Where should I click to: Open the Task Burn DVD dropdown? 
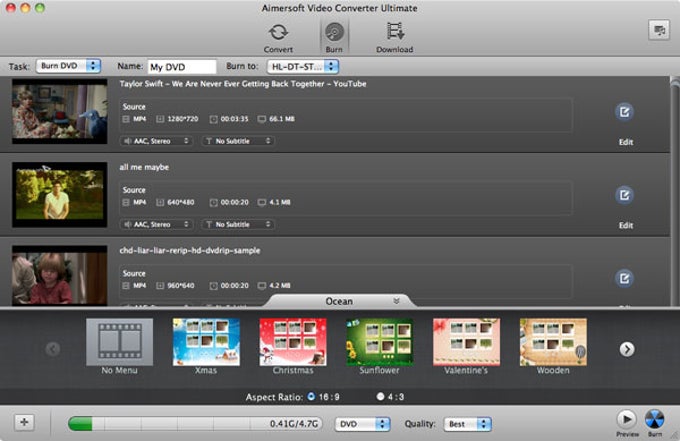[69, 66]
